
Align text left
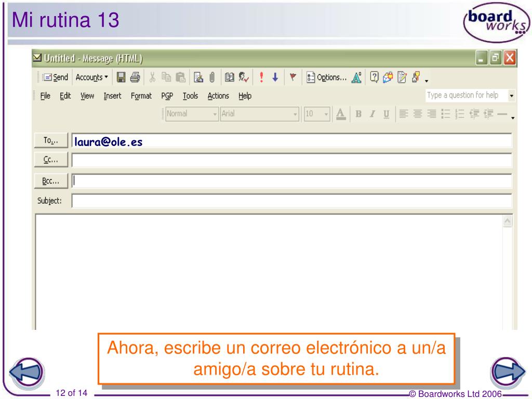[403, 114]
